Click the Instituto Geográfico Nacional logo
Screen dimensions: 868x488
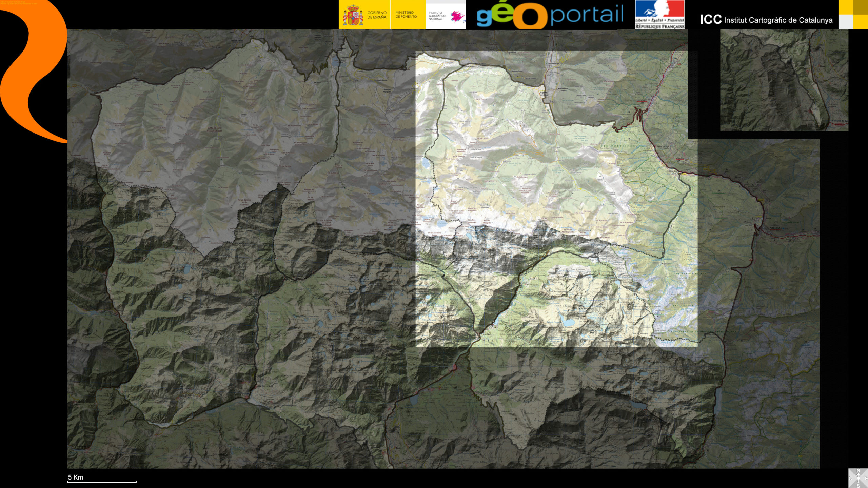coord(445,15)
